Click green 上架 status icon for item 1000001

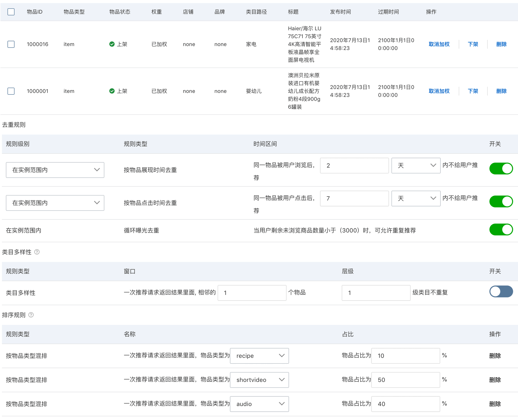click(112, 91)
